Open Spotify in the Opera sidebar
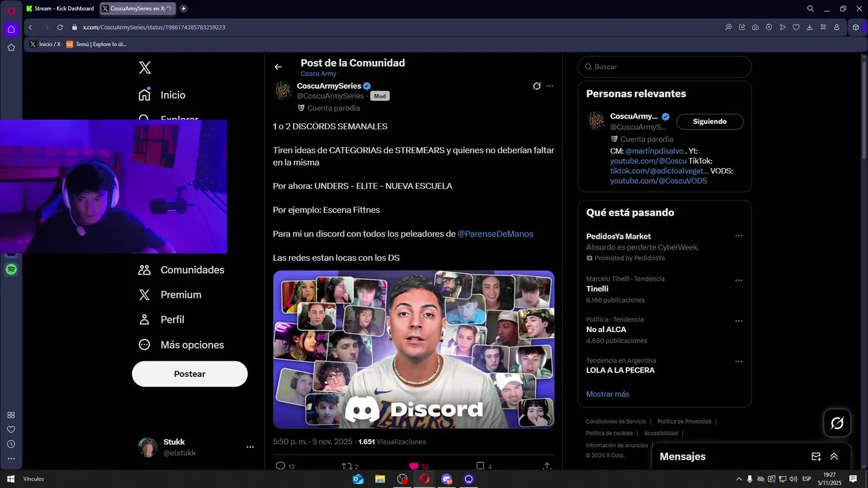The image size is (868, 488). 11,270
